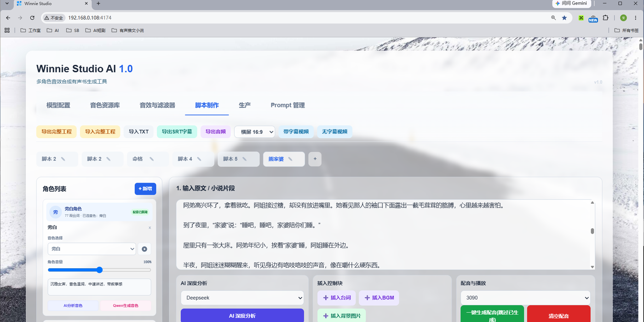The width and height of the screenshot is (644, 322).
Task: Select the 脚本制作 tab
Action: (x=207, y=105)
